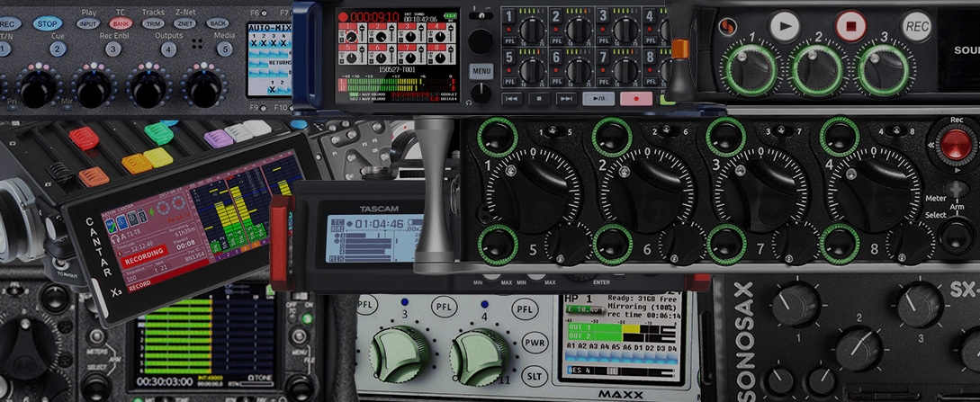Tap the round REC button

point(916,26)
